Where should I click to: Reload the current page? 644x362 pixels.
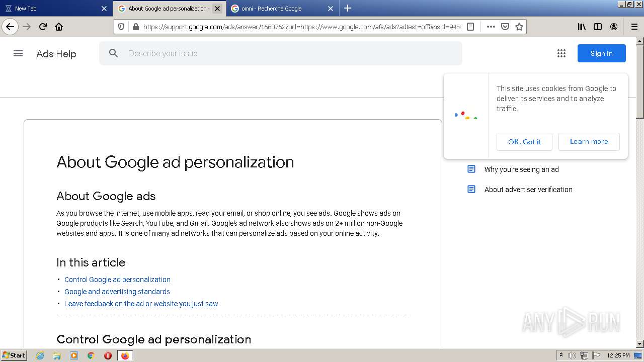pyautogui.click(x=43, y=27)
